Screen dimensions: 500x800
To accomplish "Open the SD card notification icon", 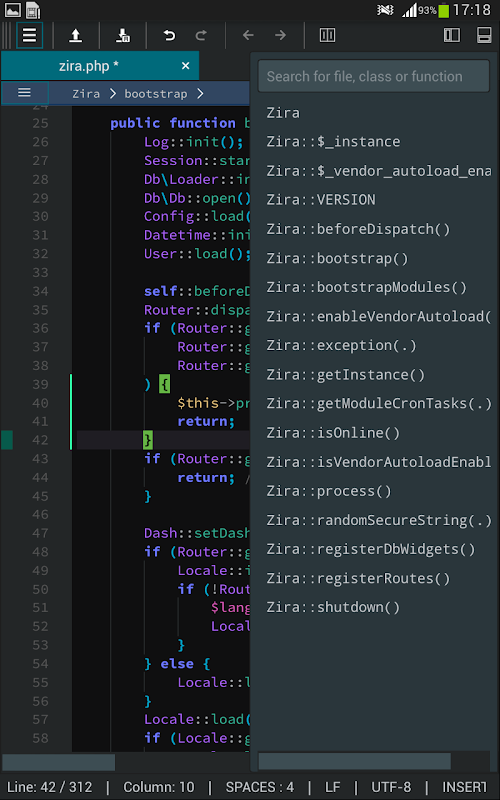I will point(33,10).
